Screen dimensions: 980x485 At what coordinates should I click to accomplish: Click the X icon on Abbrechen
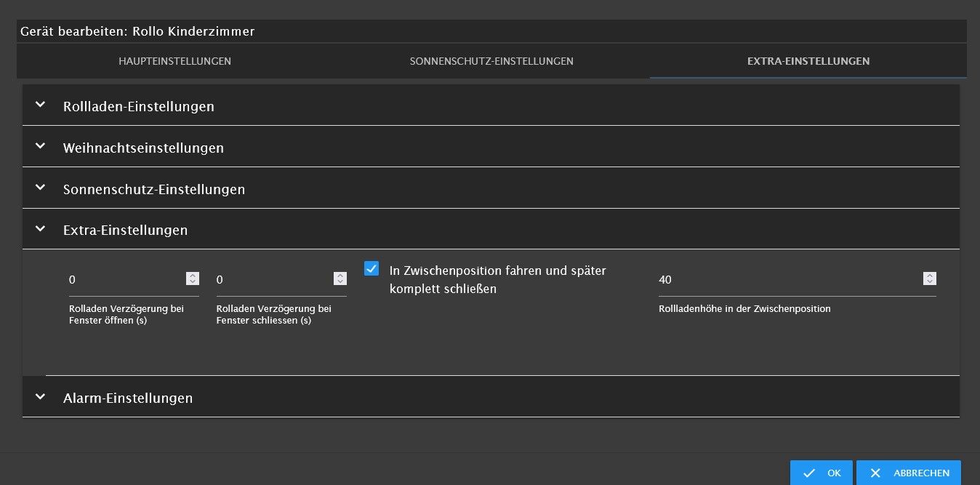[875, 473]
